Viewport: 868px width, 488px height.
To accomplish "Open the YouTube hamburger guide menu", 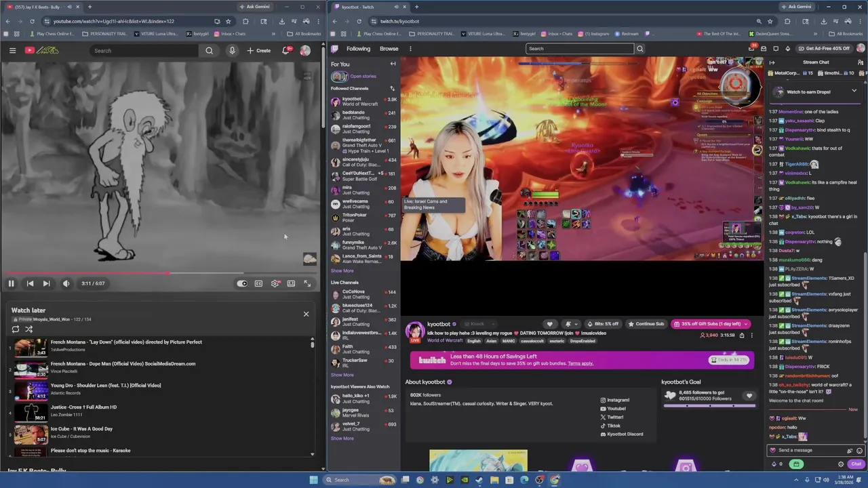I will click(12, 50).
